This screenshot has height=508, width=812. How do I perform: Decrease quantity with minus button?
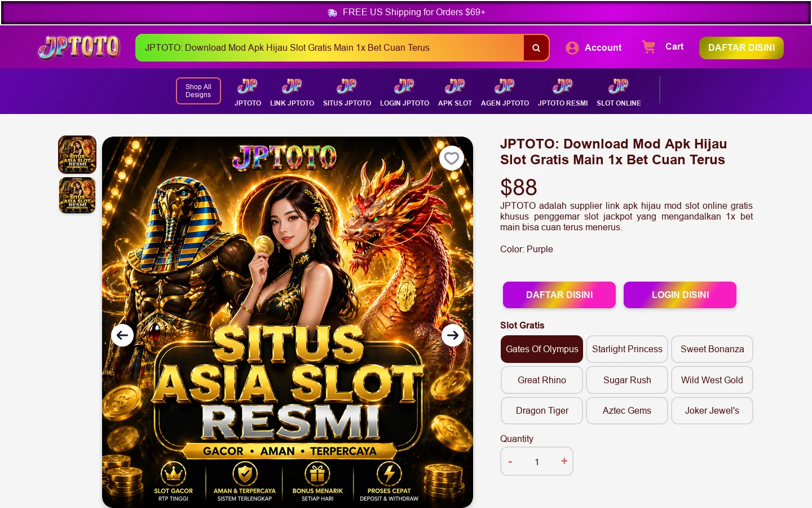pyautogui.click(x=510, y=462)
